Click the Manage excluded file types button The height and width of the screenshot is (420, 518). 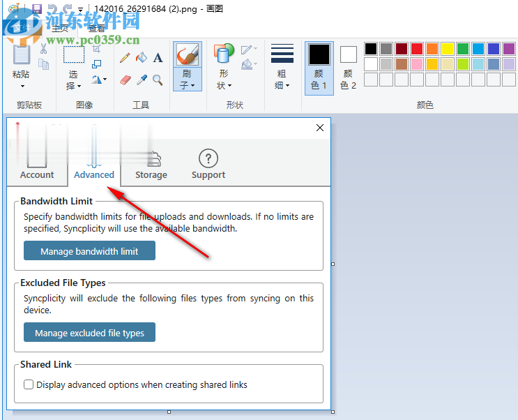pyautogui.click(x=89, y=332)
